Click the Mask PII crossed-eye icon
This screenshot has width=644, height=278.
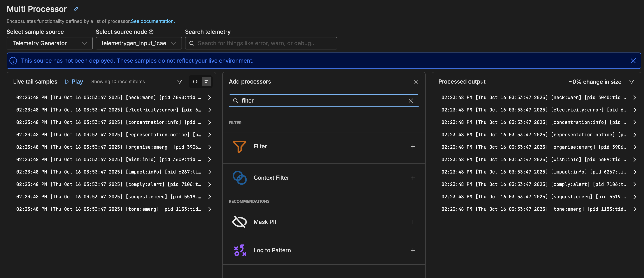[239, 222]
